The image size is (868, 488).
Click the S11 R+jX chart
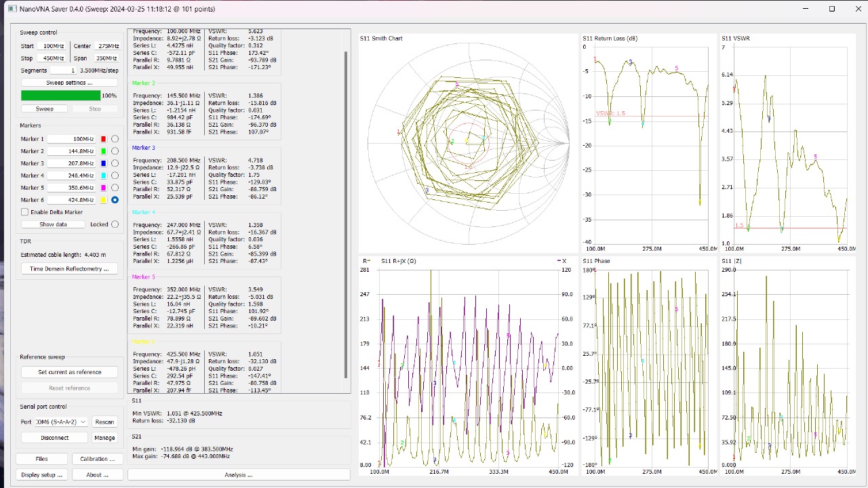click(468, 365)
